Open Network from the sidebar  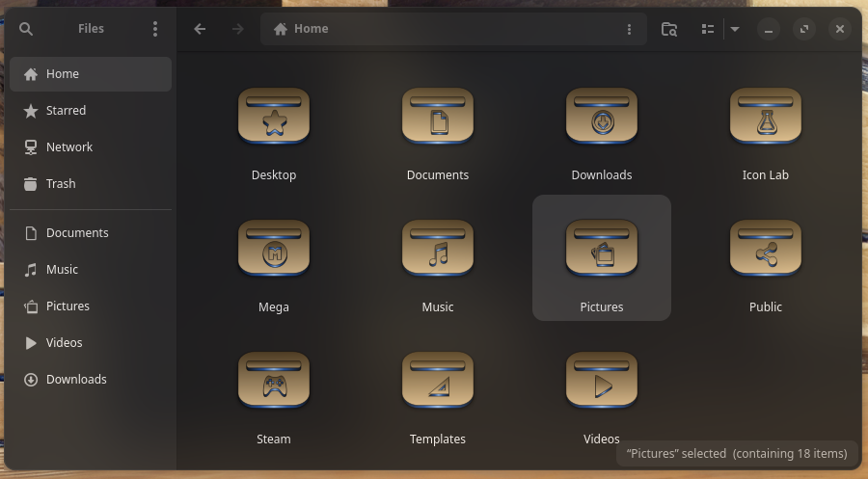pyautogui.click(x=69, y=147)
